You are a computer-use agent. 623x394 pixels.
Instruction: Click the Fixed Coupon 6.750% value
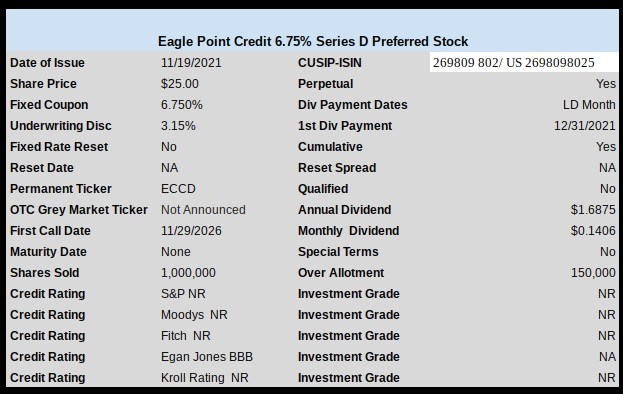(182, 105)
